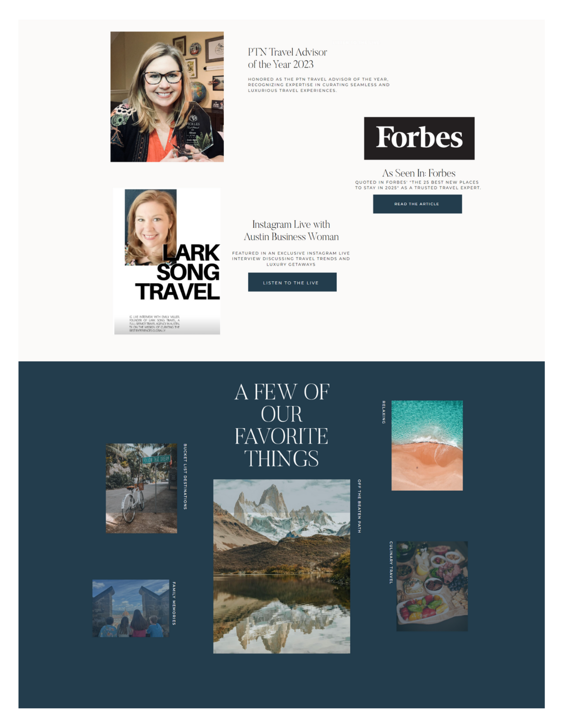The image size is (563, 728).
Task: Open the family at stone gates photo
Action: (130, 608)
